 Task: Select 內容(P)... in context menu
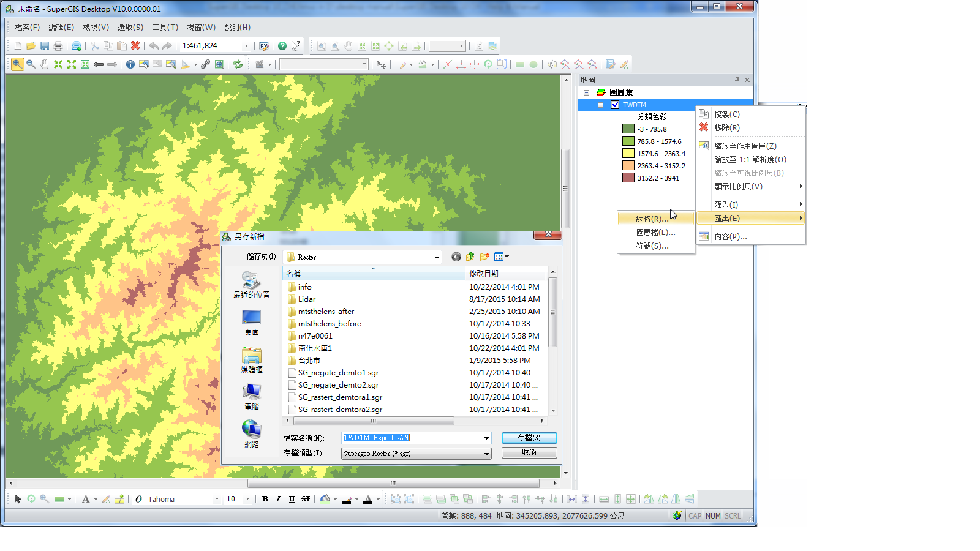751,236
